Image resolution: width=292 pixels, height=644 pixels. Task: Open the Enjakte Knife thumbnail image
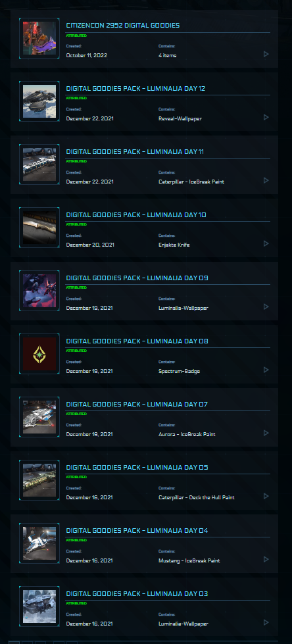pyautogui.click(x=39, y=228)
